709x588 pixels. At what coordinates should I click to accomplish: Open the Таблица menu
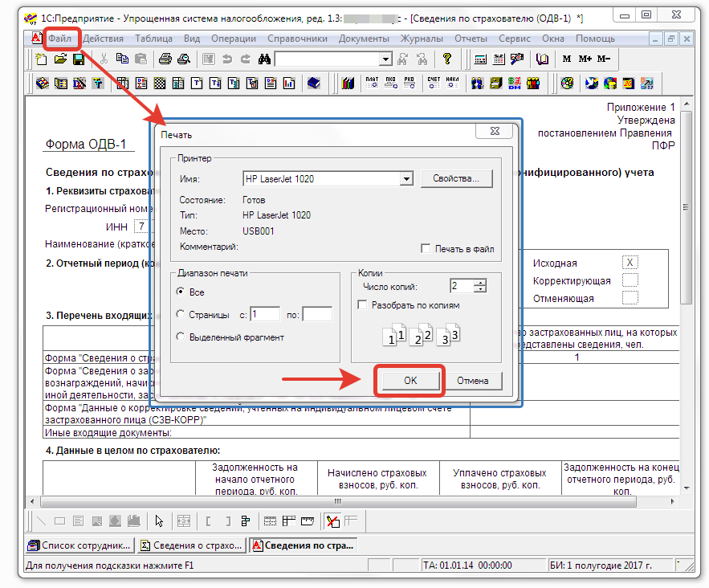tap(153, 39)
